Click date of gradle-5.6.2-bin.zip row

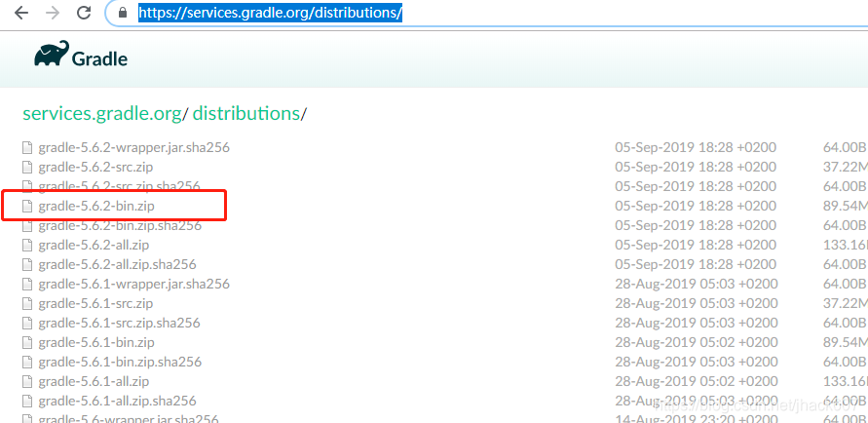696,207
